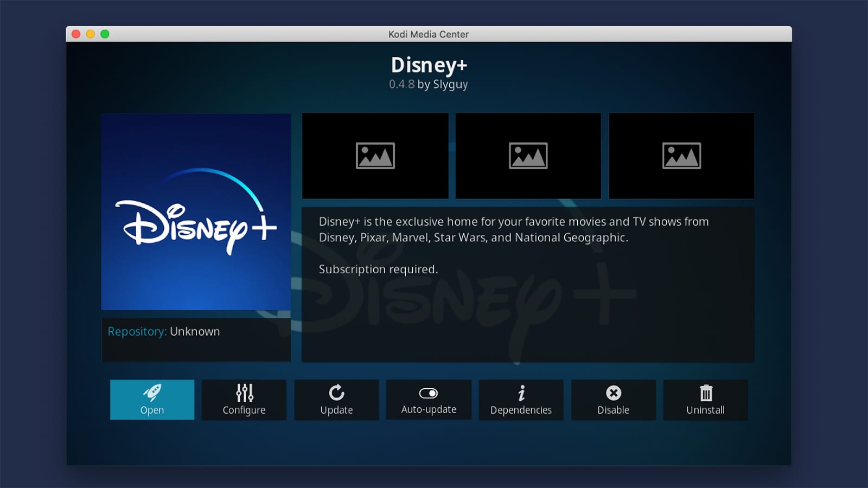Open the Disney+ add-on

(x=152, y=400)
